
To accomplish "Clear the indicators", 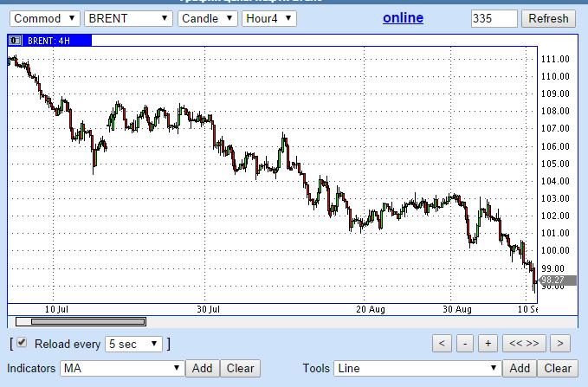I will [241, 368].
